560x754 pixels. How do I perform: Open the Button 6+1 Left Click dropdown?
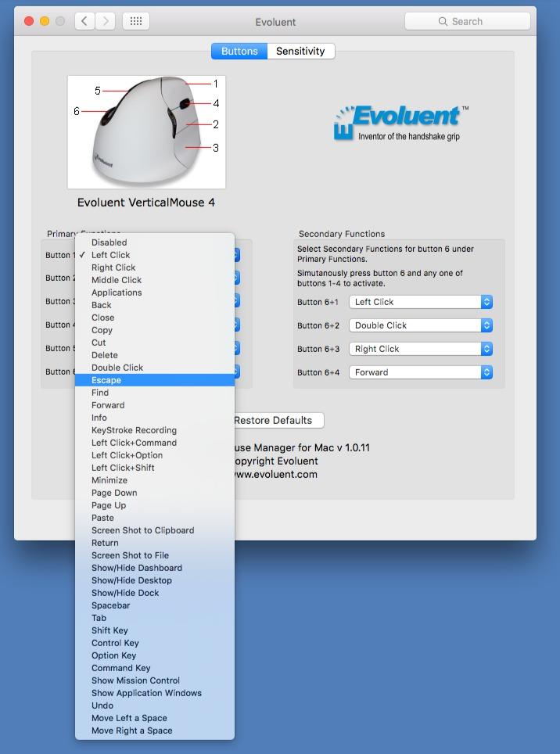[421, 302]
